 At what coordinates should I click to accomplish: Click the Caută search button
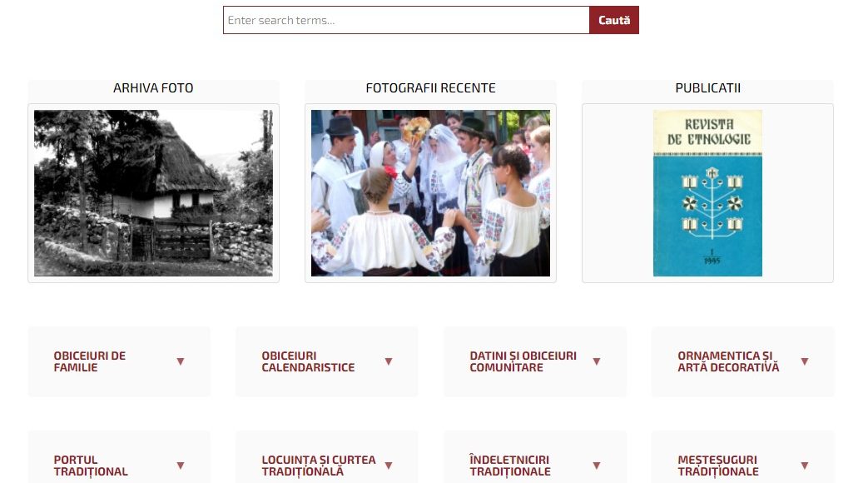click(614, 20)
